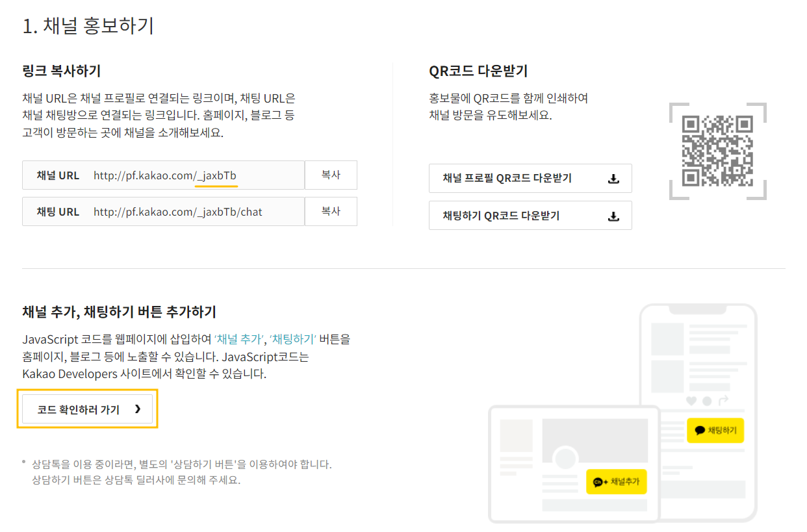Image resolution: width=807 pixels, height=532 pixels.
Task: Click the QR코드 다운받기 heading
Action: coord(478,71)
